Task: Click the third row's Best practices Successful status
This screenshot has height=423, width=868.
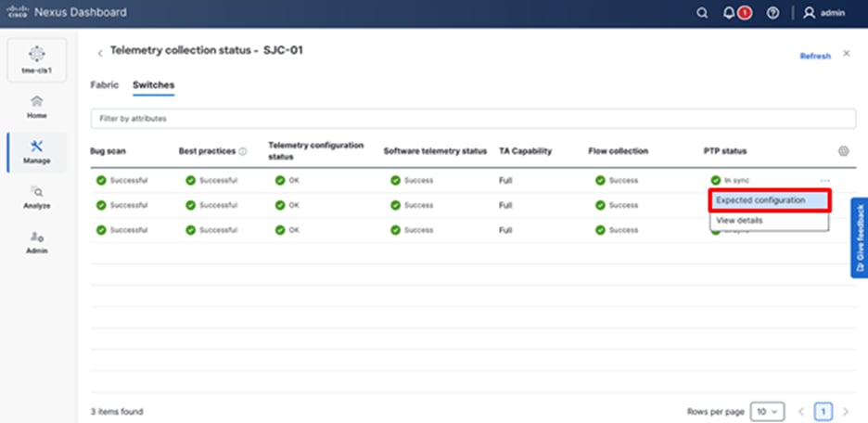Action: pos(211,230)
